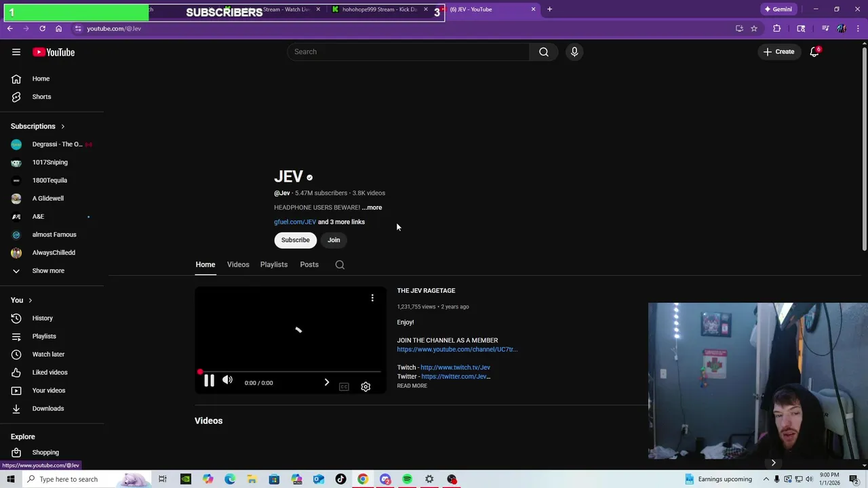Open THE JEV RAGETAGE video title
The image size is (868, 488).
click(426, 291)
